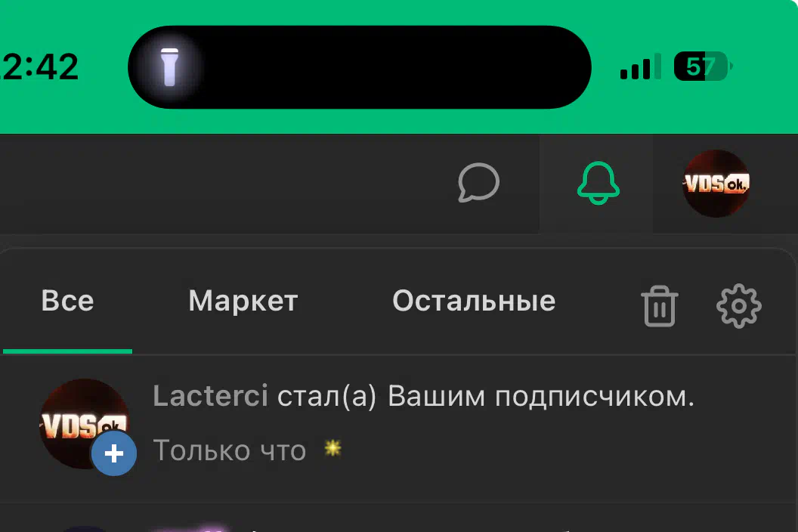Screen dimensions: 798x532
Task: Open the VDSok avatar in subscriber notification
Action: click(x=85, y=424)
